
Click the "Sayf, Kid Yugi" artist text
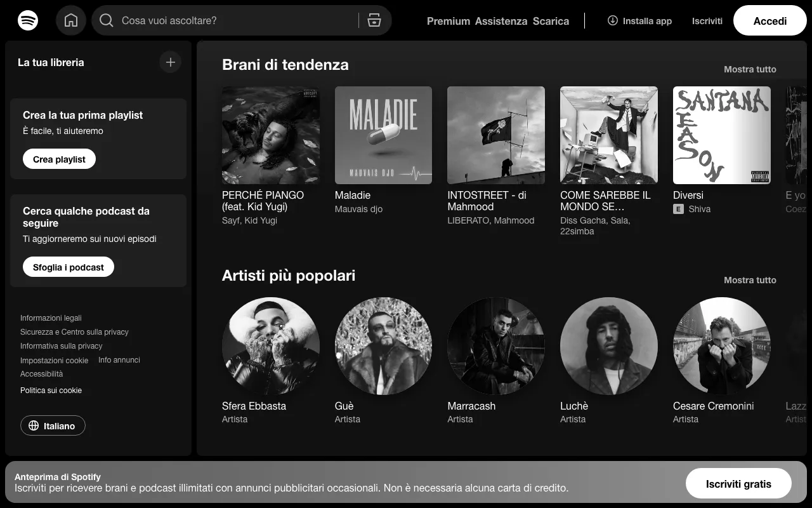pos(249,220)
